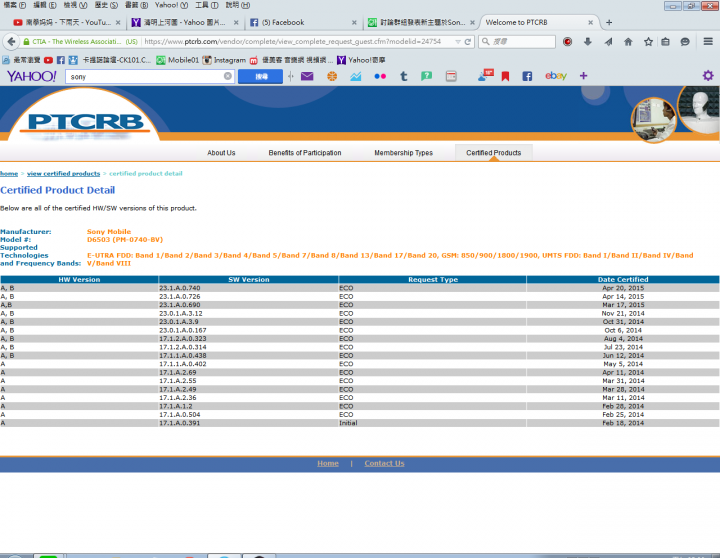Open Certified Products menu item
This screenshot has height=558, width=720.
pos(494,153)
